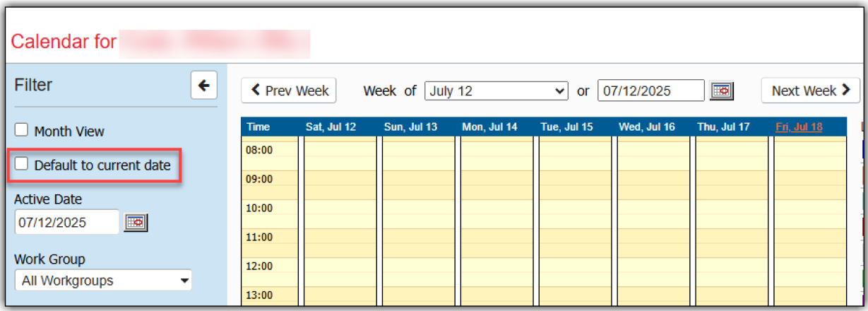Open calendar picker beside Active Date field
This screenshot has width=868, height=311.
136,222
